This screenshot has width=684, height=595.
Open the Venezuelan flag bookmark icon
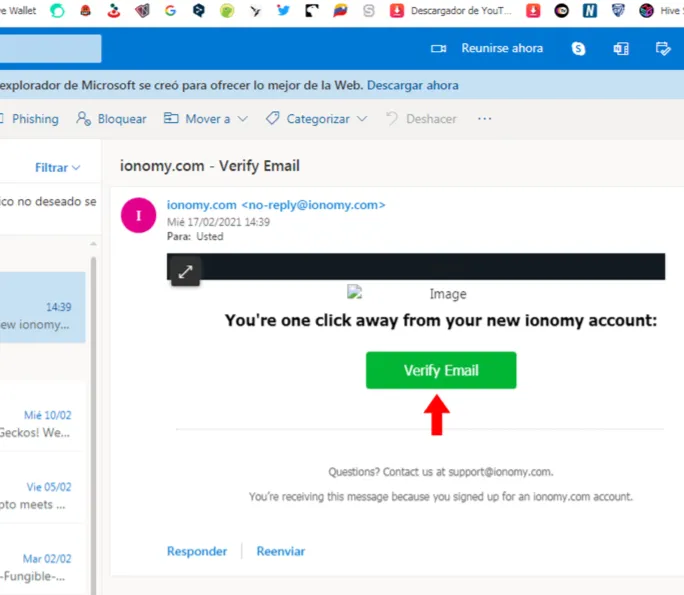[340, 10]
